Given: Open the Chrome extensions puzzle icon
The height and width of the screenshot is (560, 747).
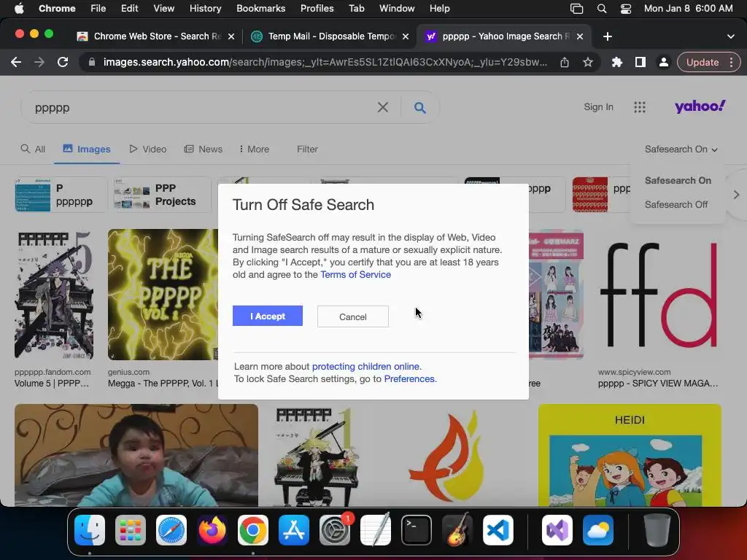Looking at the screenshot, I should tap(617, 63).
